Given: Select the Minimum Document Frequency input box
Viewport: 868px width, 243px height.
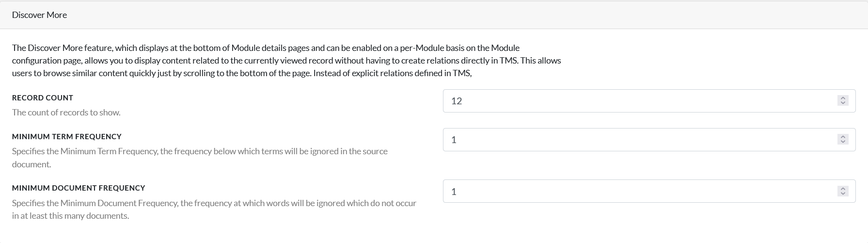Looking at the screenshot, I should click(630, 192).
